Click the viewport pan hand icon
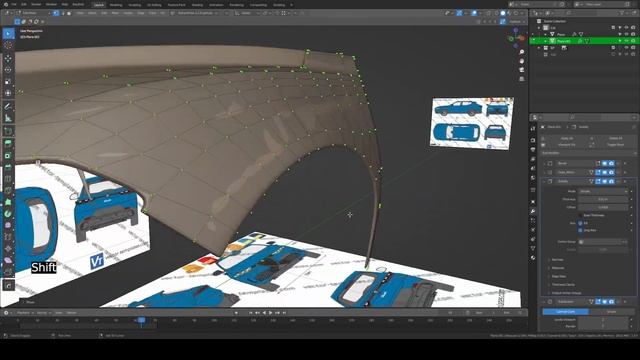Viewport: 640px width, 360px height. tap(522, 61)
